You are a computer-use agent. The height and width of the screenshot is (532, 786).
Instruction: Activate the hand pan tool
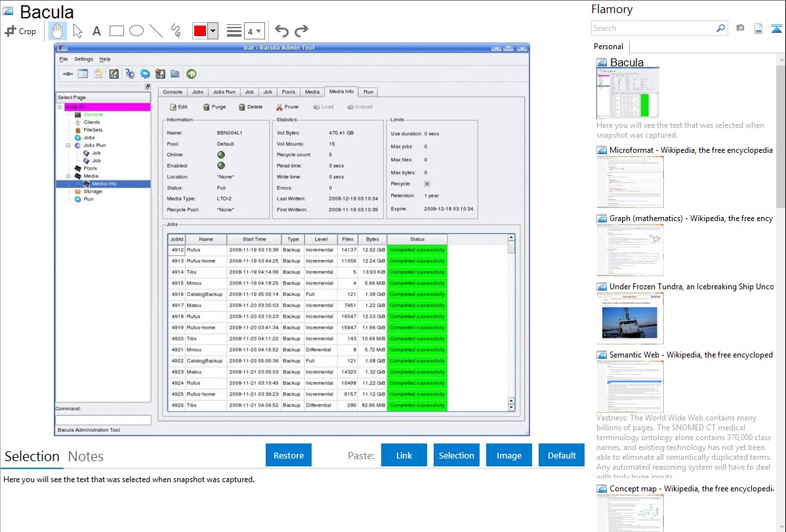[57, 31]
